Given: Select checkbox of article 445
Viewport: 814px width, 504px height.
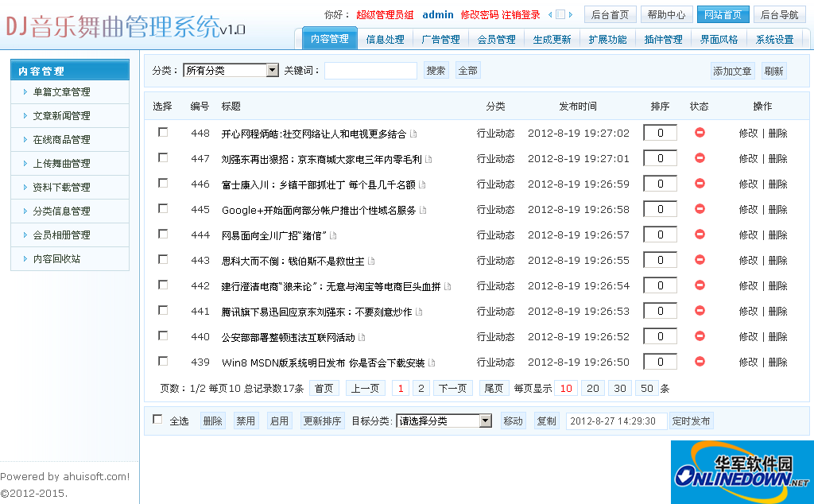Looking at the screenshot, I should tap(163, 208).
